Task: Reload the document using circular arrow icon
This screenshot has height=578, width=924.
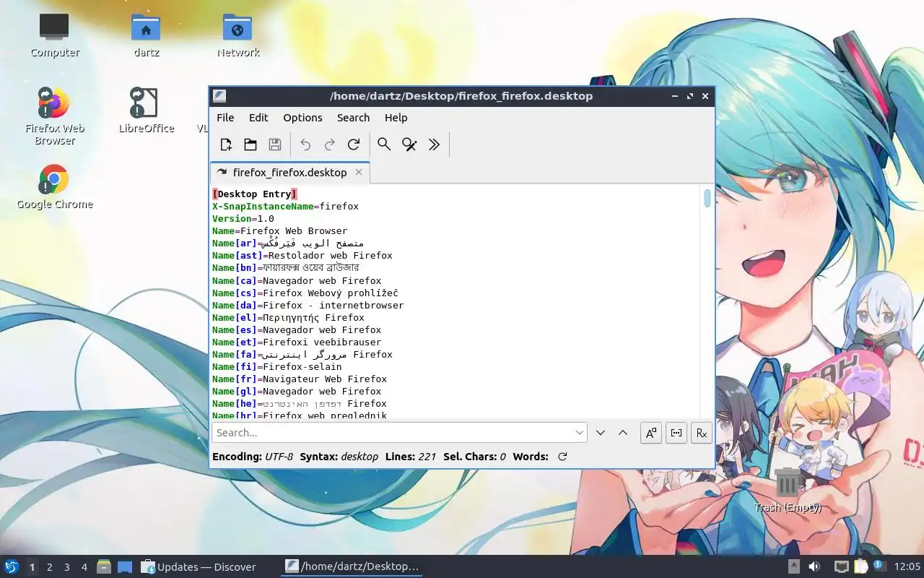Action: click(x=354, y=144)
